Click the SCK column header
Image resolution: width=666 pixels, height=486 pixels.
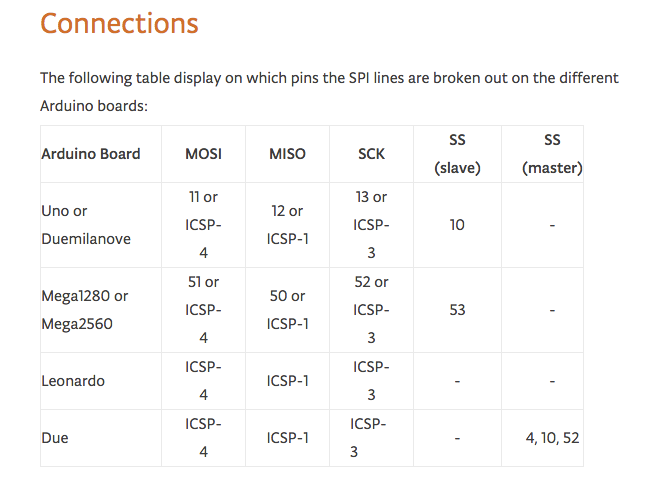371,154
